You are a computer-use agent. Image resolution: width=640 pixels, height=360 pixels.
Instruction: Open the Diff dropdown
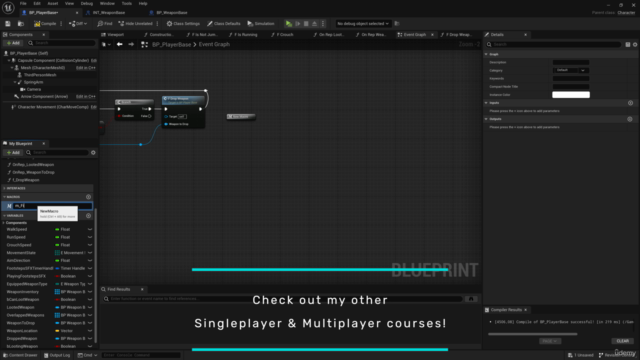[78, 24]
